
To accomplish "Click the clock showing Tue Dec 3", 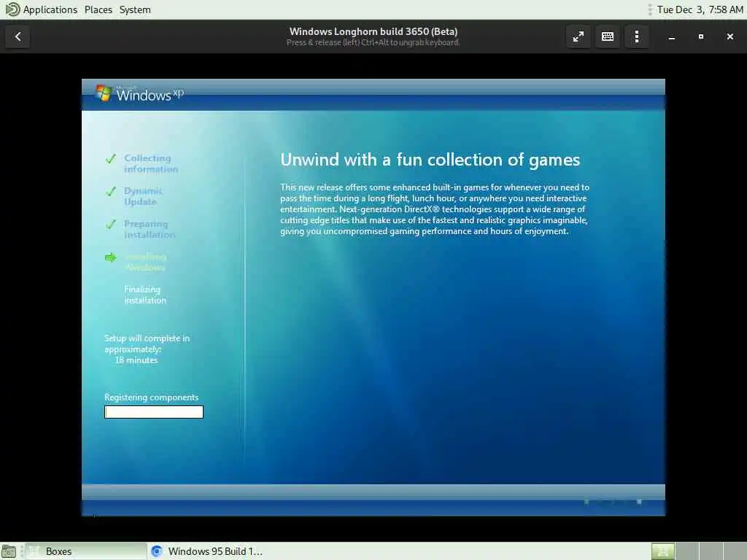I will (700, 9).
